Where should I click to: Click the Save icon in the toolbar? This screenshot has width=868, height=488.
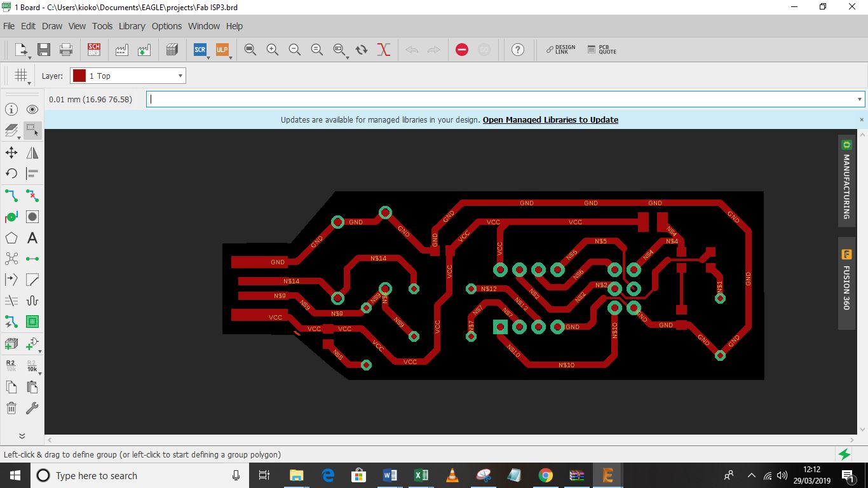pos(44,50)
